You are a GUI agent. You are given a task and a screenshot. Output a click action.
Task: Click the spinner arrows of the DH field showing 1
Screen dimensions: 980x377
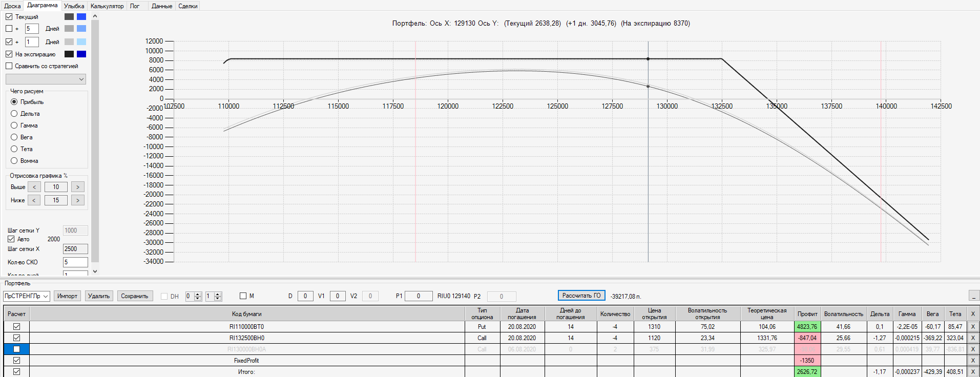point(218,296)
